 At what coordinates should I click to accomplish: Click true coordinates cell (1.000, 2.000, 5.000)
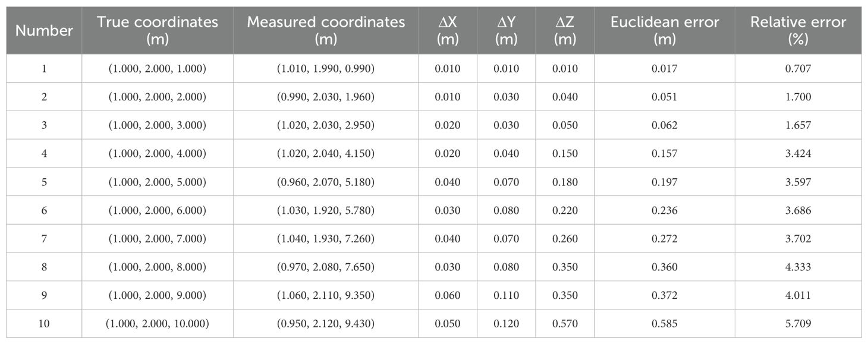tap(158, 182)
